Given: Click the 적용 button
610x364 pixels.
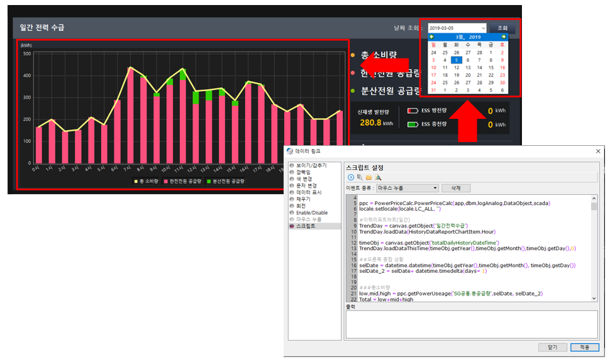Looking at the screenshot, I should (585, 347).
